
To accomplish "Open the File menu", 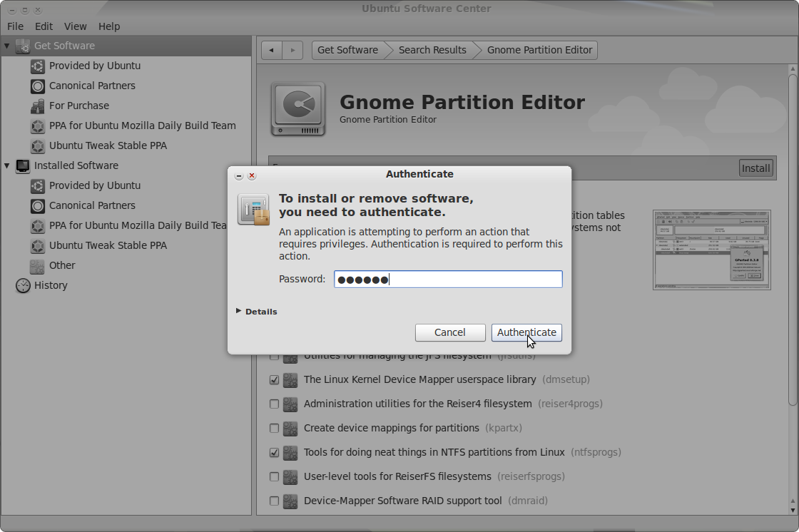I will pos(15,26).
